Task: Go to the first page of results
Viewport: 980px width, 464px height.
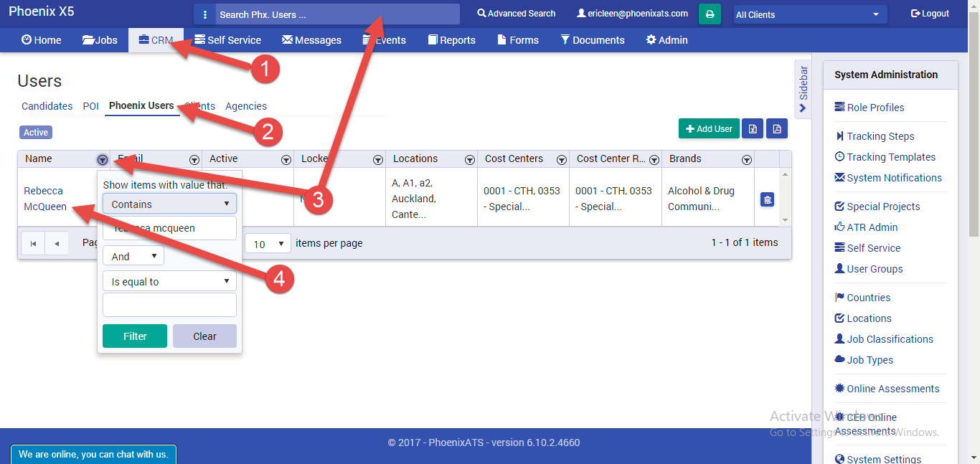Action: pos(33,244)
